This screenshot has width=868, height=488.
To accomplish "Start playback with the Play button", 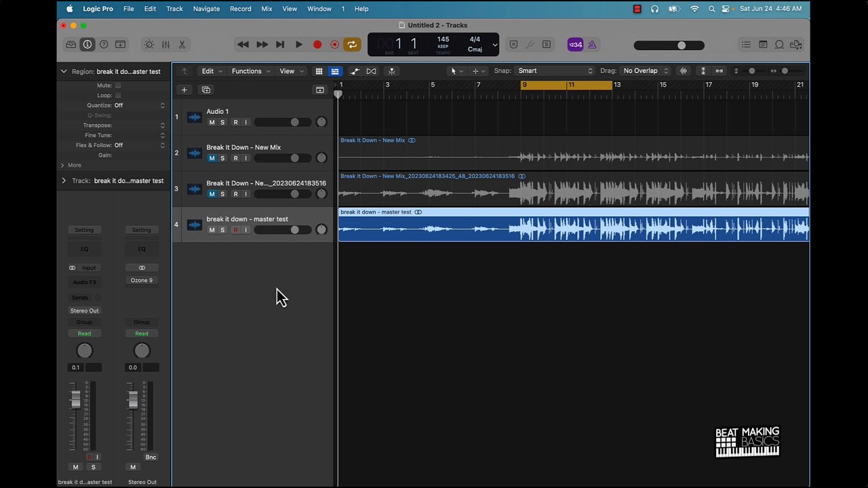I will [x=298, y=45].
